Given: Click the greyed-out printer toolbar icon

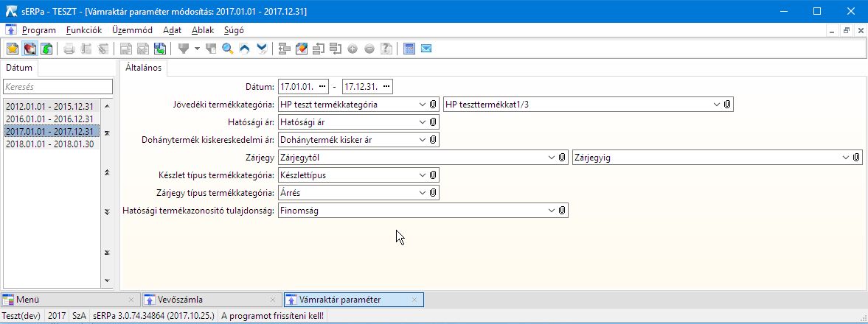Looking at the screenshot, I should 69,49.
